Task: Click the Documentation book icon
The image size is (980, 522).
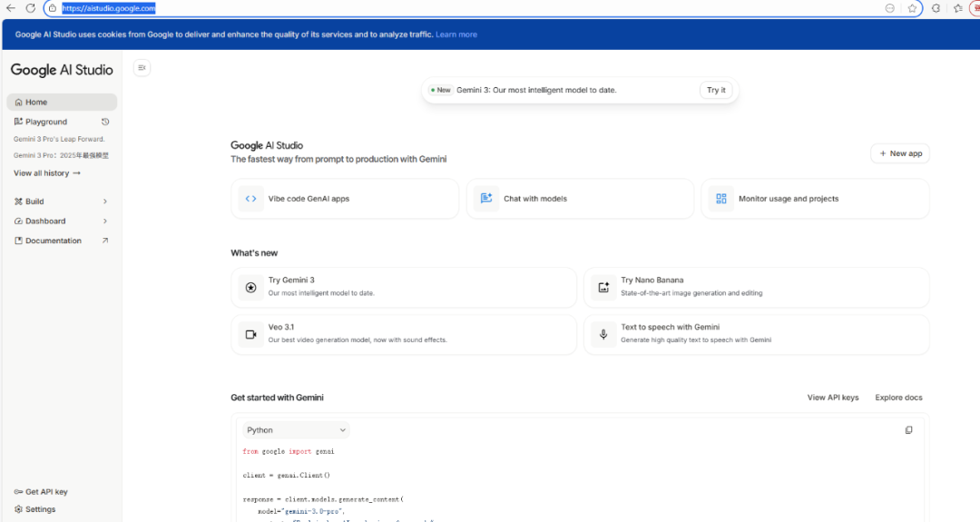Action: 18,241
